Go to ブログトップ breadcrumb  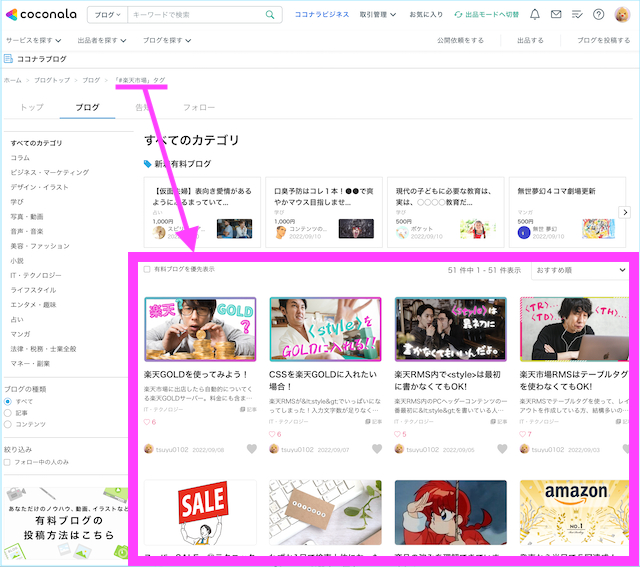pos(52,80)
